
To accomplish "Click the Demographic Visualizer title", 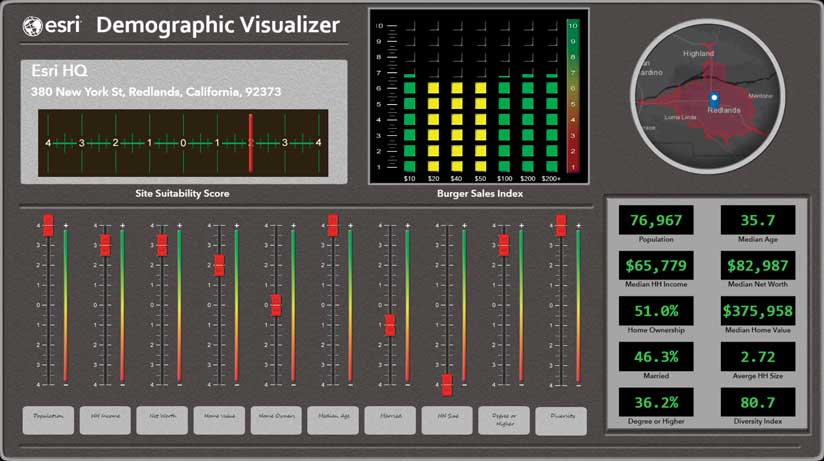I will 218,26.
